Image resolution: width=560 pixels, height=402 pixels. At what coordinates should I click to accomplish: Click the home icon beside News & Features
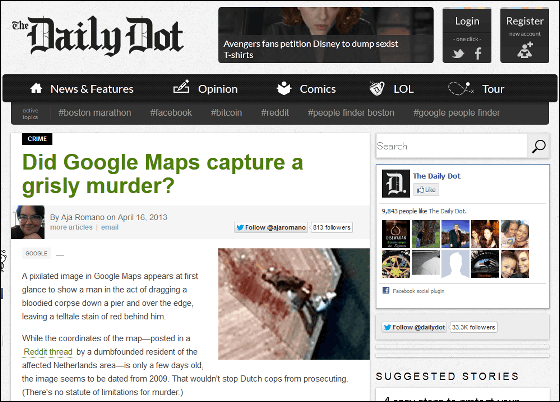(x=36, y=88)
